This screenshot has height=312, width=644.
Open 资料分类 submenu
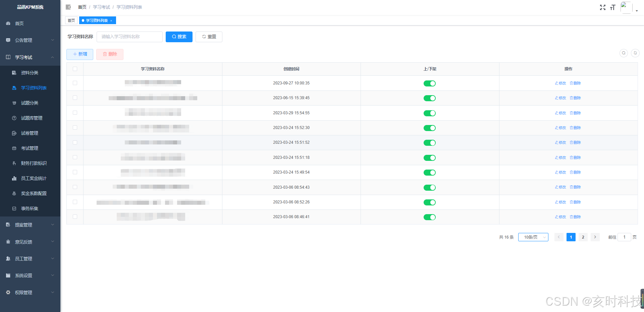30,73
